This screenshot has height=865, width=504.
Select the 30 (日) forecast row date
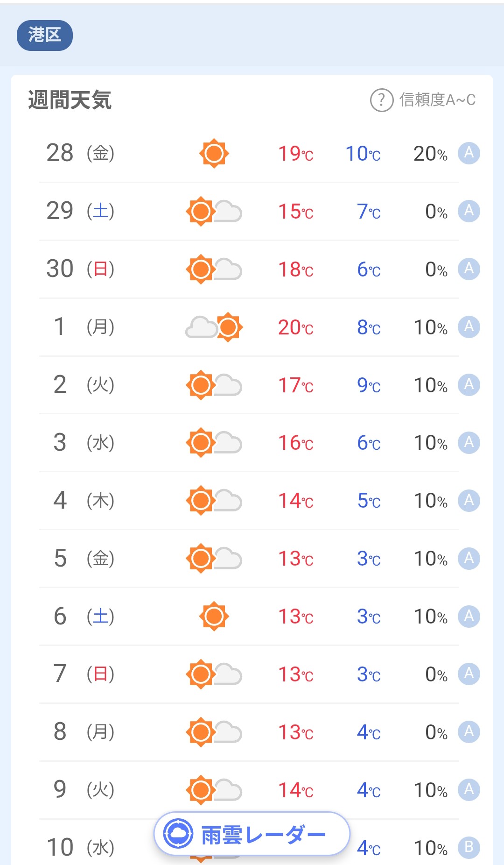click(80, 269)
